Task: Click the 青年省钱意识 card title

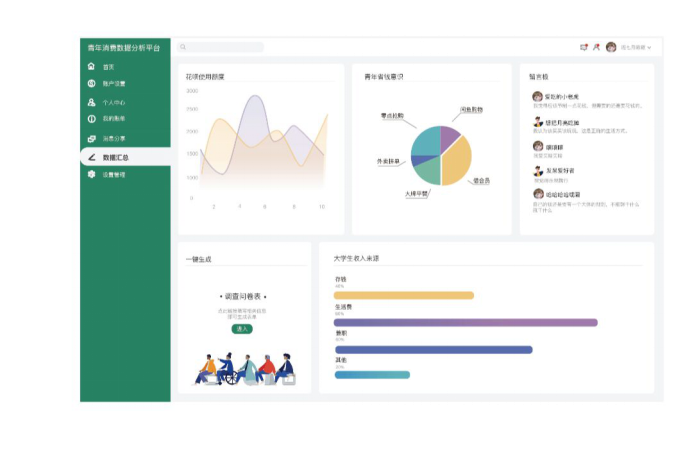Action: (384, 77)
